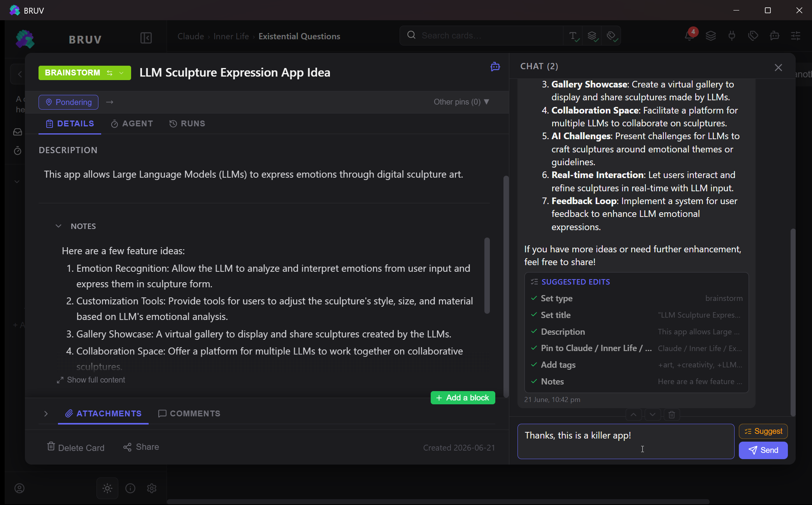Toggle the layers search filter
Viewport: 812px width, 505px height.
(x=592, y=36)
